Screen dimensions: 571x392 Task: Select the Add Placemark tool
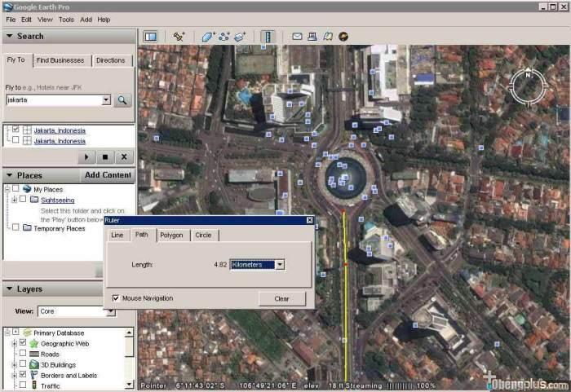[179, 37]
